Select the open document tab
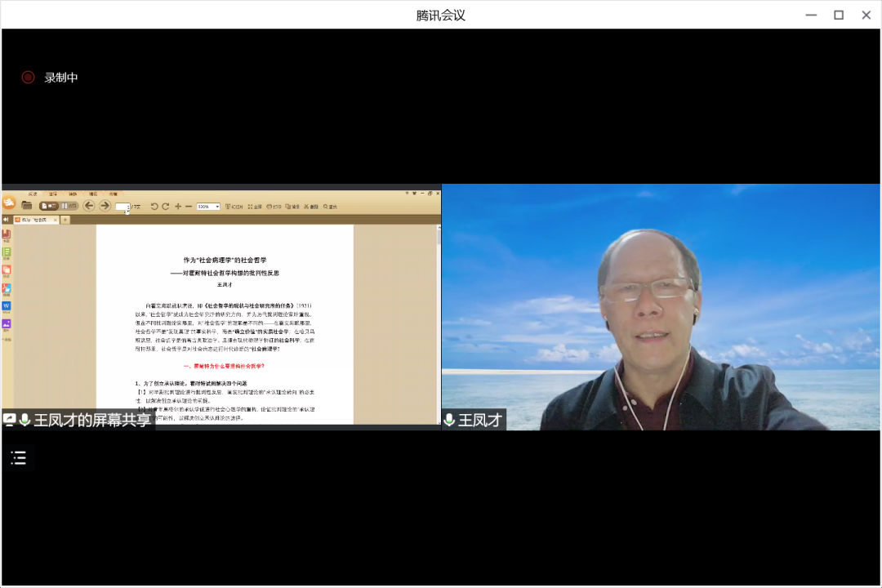 pyautogui.click(x=36, y=220)
